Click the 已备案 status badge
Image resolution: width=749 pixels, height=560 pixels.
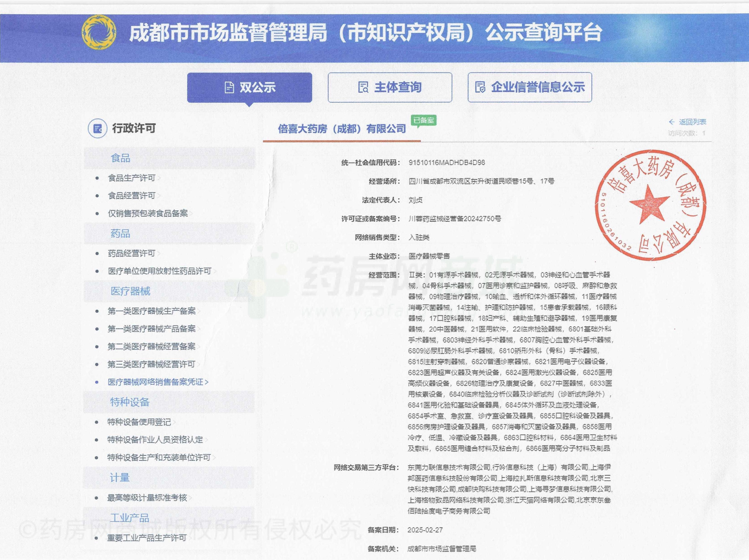(x=424, y=120)
